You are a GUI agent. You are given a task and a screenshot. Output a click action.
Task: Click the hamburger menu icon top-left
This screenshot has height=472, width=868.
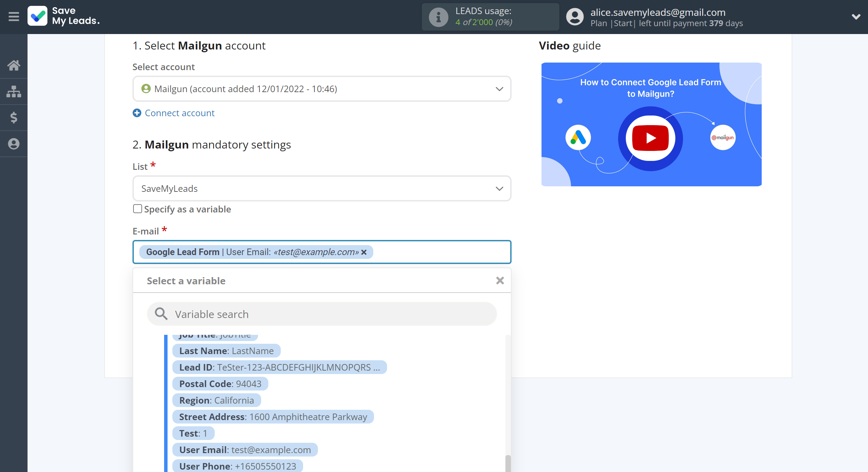pyautogui.click(x=13, y=16)
